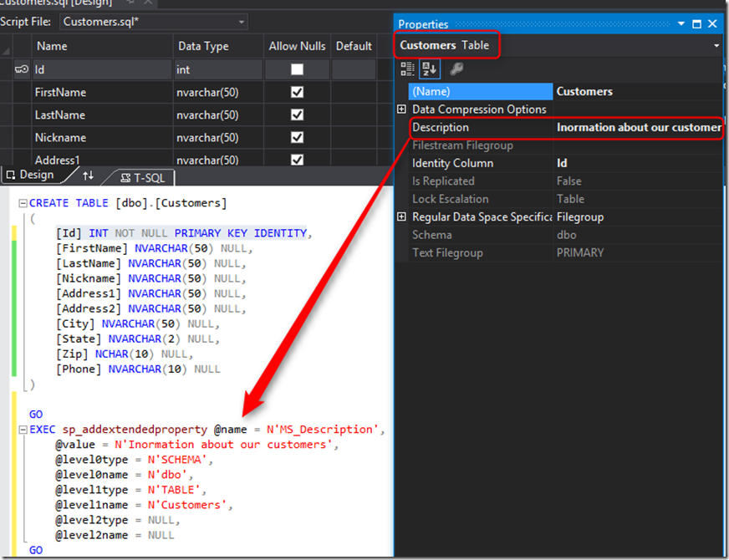The image size is (729, 560).
Task: Switch to the Design tab
Action: (31, 176)
